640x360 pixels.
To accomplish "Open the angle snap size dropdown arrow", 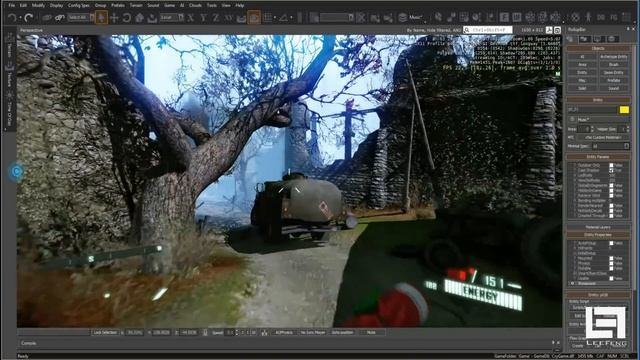I will pyautogui.click(x=291, y=18).
